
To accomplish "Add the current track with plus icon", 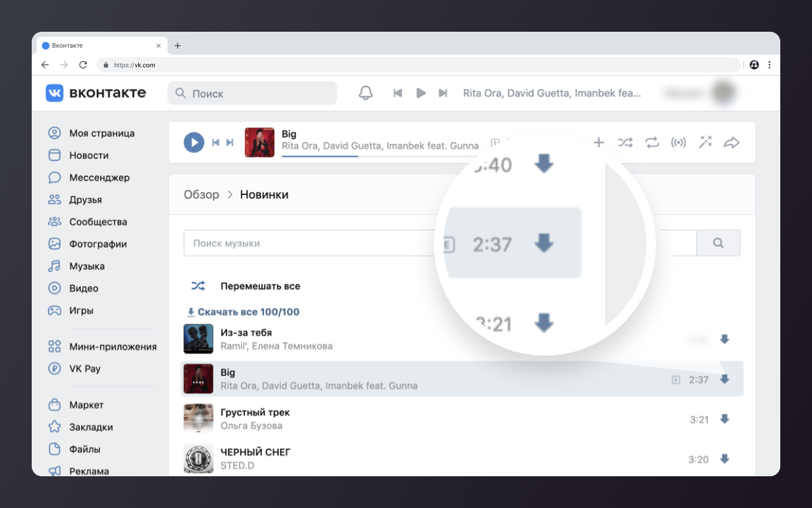I will click(x=598, y=142).
